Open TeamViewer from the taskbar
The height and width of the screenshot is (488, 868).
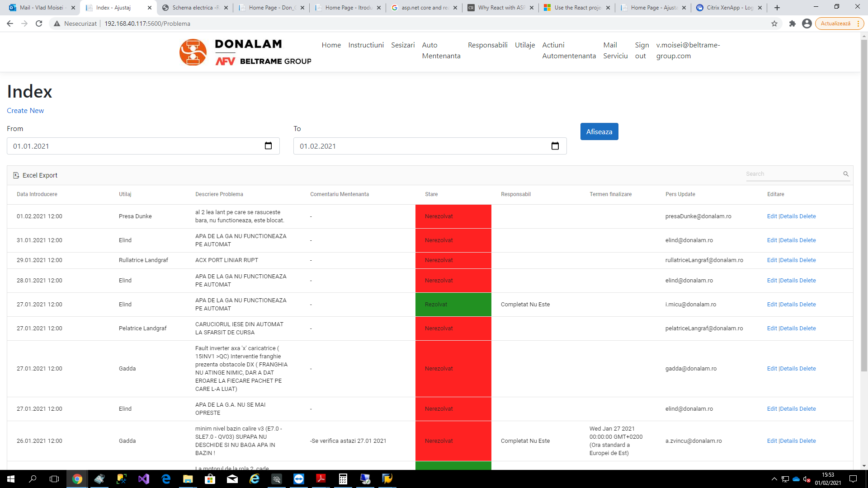point(299,479)
